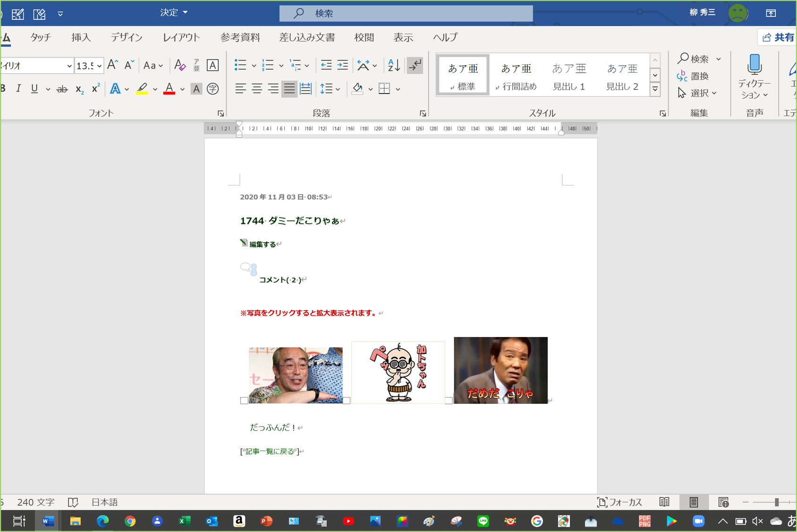Screen dimensions: 797x532
Task: Toggle Focus mode
Action: (619, 502)
